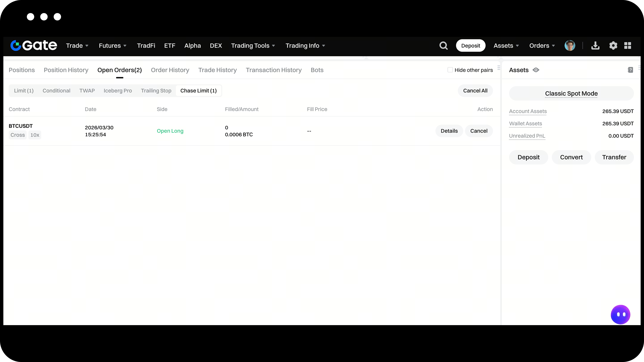The width and height of the screenshot is (644, 362).
Task: Open the settings gear icon
Action: click(613, 46)
